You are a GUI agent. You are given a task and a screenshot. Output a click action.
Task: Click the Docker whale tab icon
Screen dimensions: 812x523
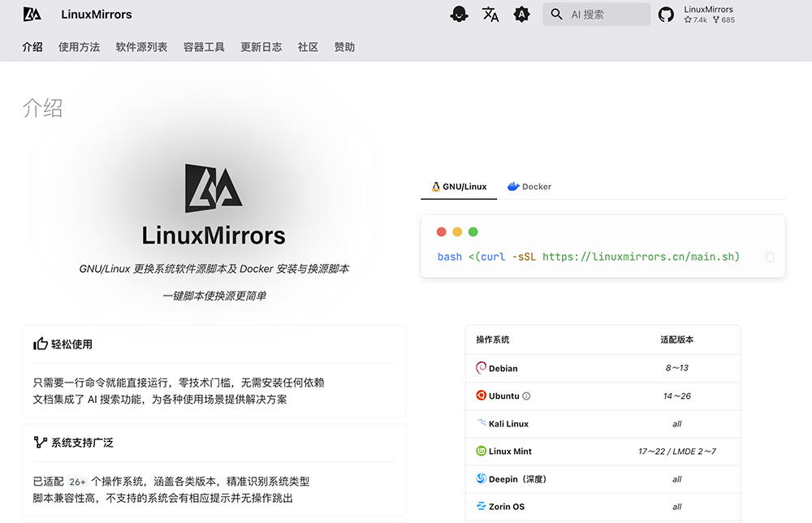tap(513, 187)
